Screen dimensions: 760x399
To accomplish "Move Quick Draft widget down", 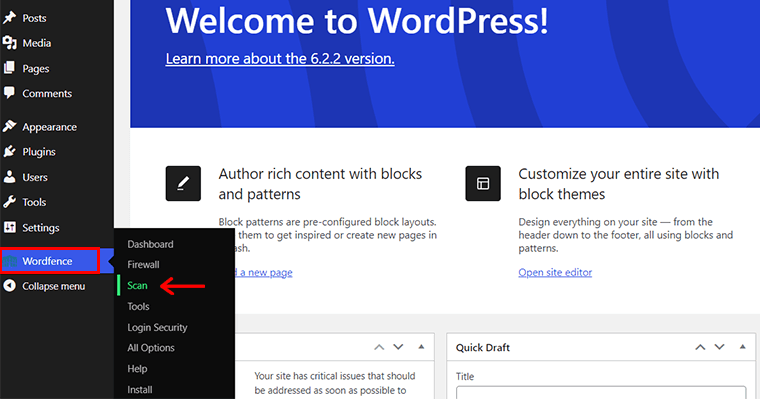I will 719,347.
